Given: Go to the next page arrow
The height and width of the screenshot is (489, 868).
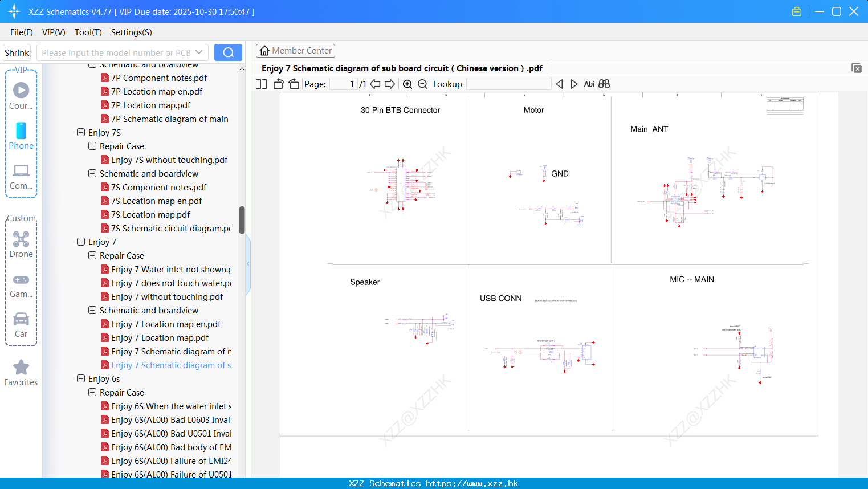Looking at the screenshot, I should pyautogui.click(x=390, y=84).
